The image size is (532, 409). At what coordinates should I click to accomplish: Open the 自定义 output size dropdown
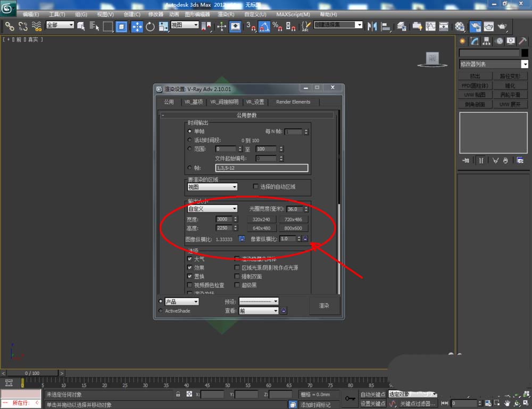[212, 209]
